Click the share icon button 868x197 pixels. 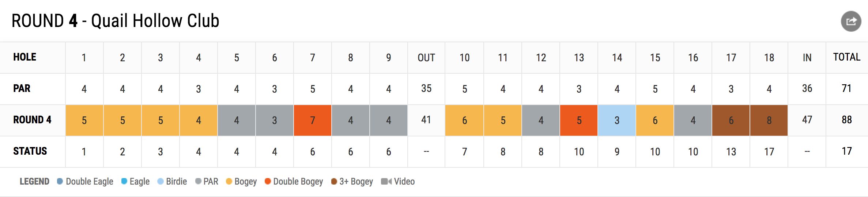click(x=851, y=22)
